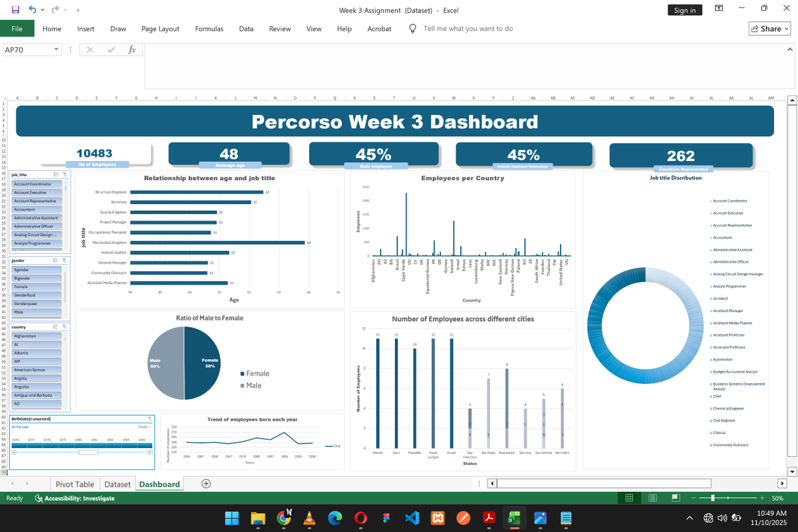Open Insert Function with the fx icon
This screenshot has width=798, height=532.
pos(132,49)
